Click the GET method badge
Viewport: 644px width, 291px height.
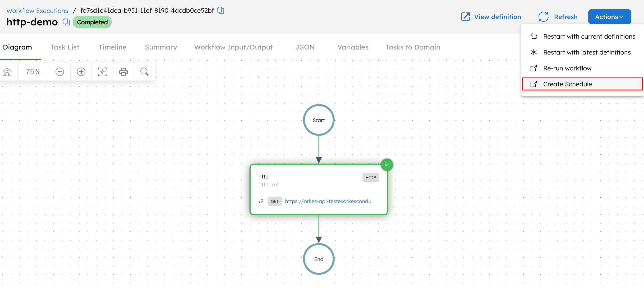click(275, 201)
